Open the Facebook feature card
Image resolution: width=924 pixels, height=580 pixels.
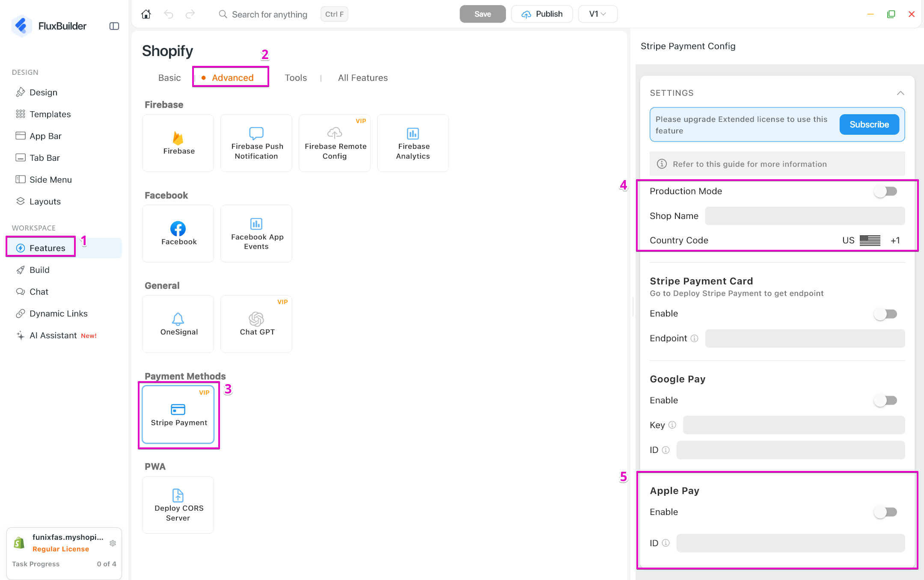[178, 234]
